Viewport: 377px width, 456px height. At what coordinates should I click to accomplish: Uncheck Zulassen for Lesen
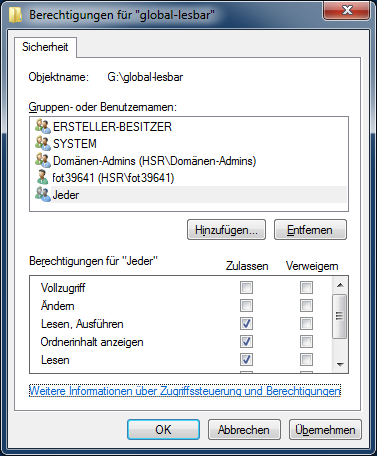246,359
